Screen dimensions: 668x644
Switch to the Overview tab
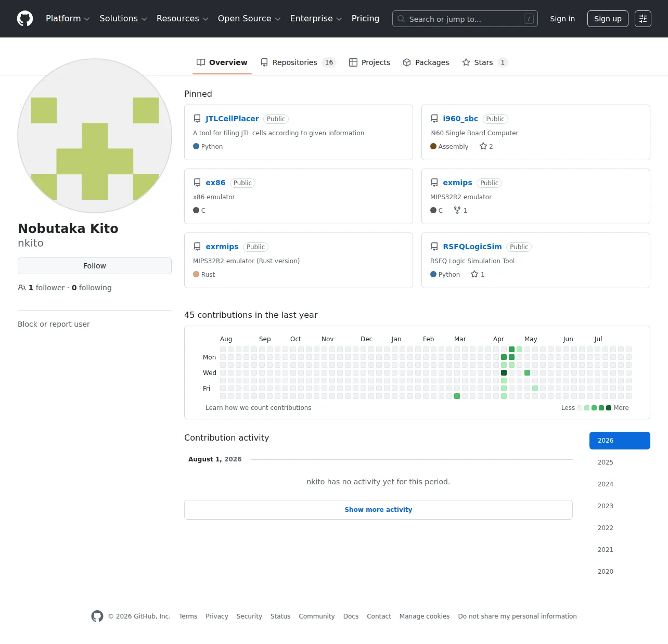pyautogui.click(x=222, y=62)
